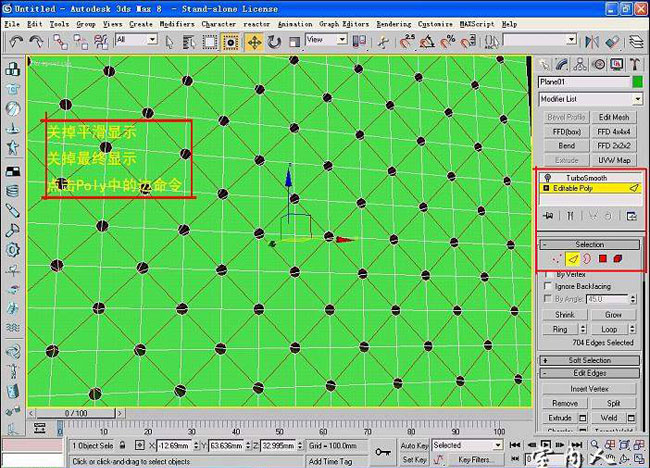Click the Mirror tool icon
This screenshot has height=468, width=650.
tap(592, 42)
